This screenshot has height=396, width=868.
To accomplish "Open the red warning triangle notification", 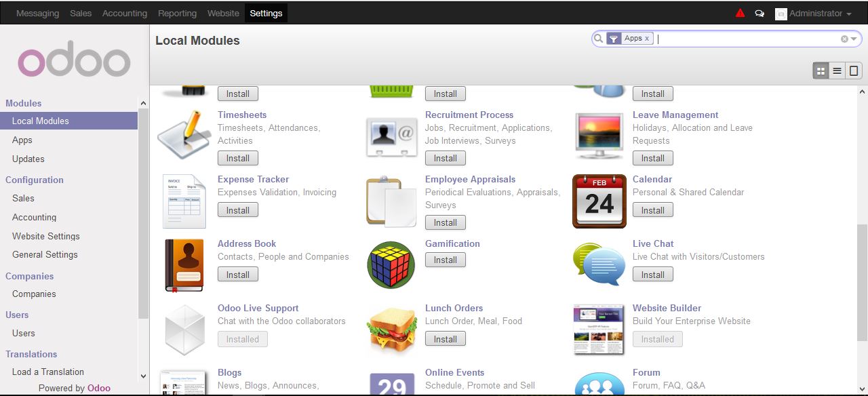I will point(740,13).
